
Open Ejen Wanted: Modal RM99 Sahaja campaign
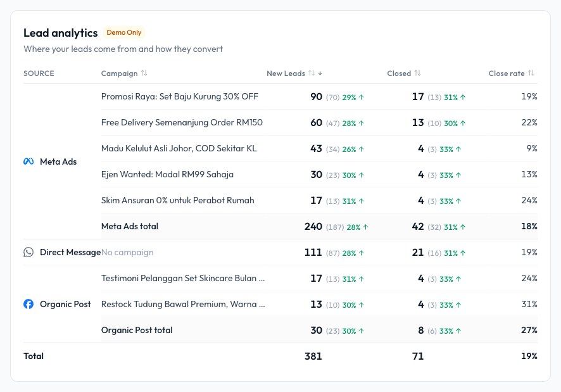pos(167,174)
